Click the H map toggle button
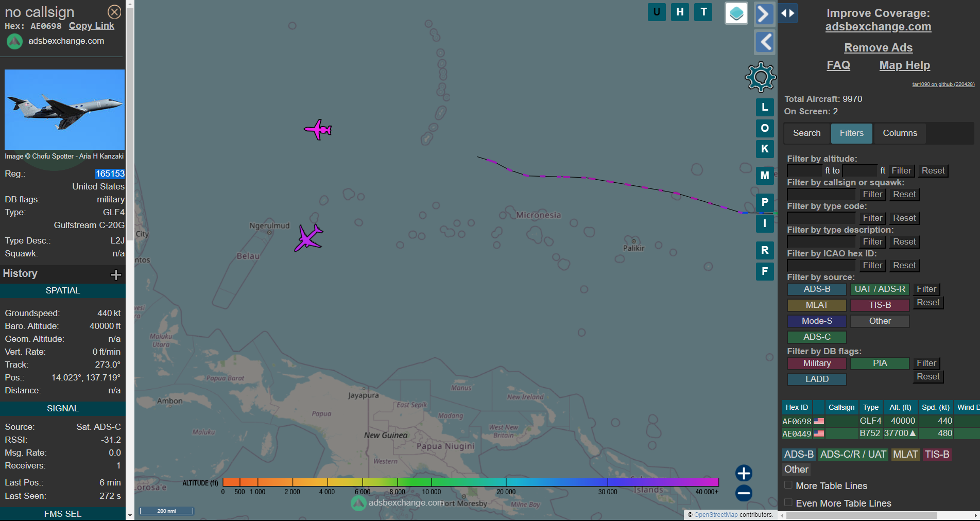Image resolution: width=980 pixels, height=521 pixels. [x=680, y=12]
